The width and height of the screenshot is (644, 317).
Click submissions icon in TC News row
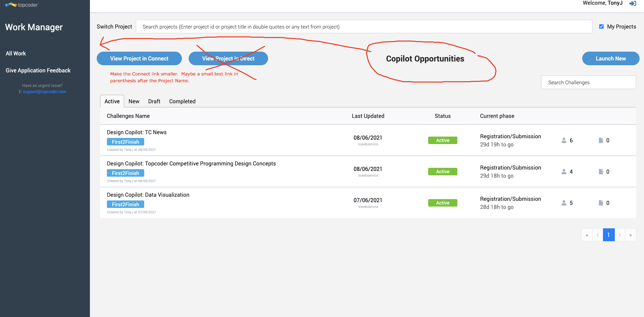coord(601,140)
